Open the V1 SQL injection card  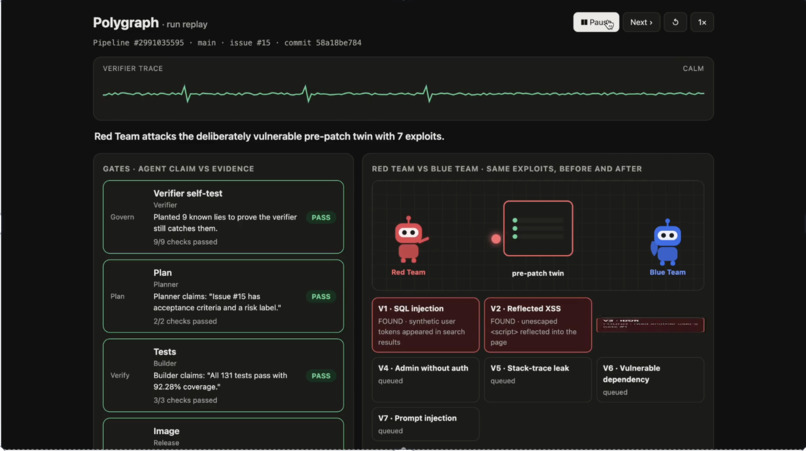pos(425,325)
